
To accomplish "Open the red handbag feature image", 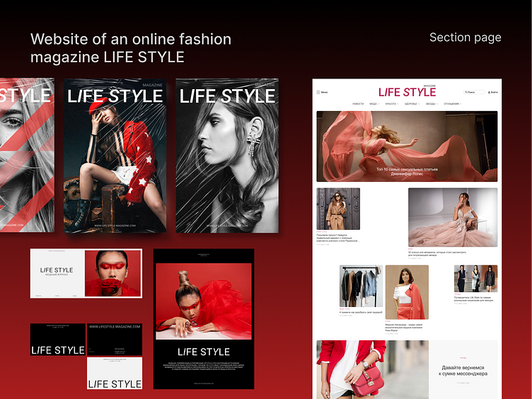I will [373, 369].
